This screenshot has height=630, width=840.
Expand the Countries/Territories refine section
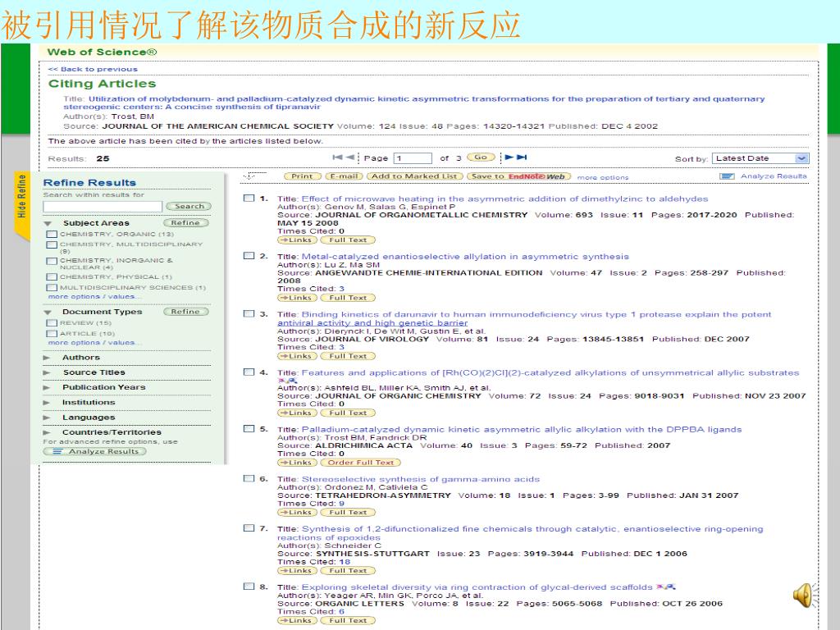47,432
